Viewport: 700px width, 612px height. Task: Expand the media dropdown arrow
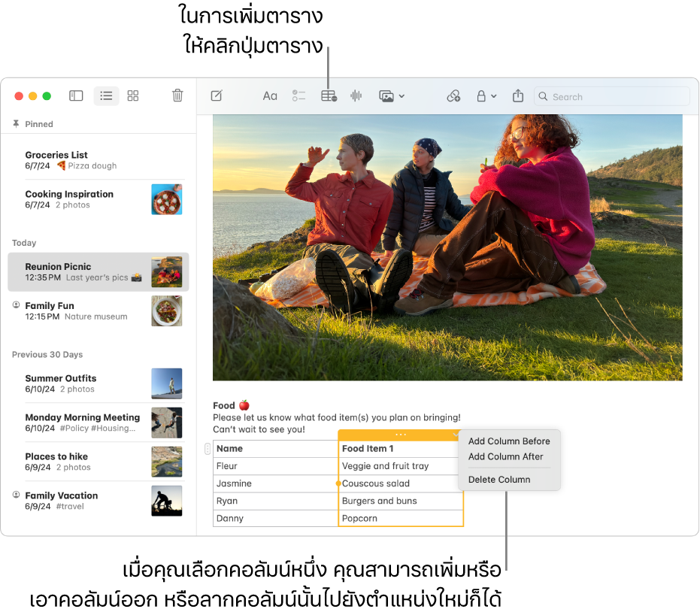coord(402,96)
